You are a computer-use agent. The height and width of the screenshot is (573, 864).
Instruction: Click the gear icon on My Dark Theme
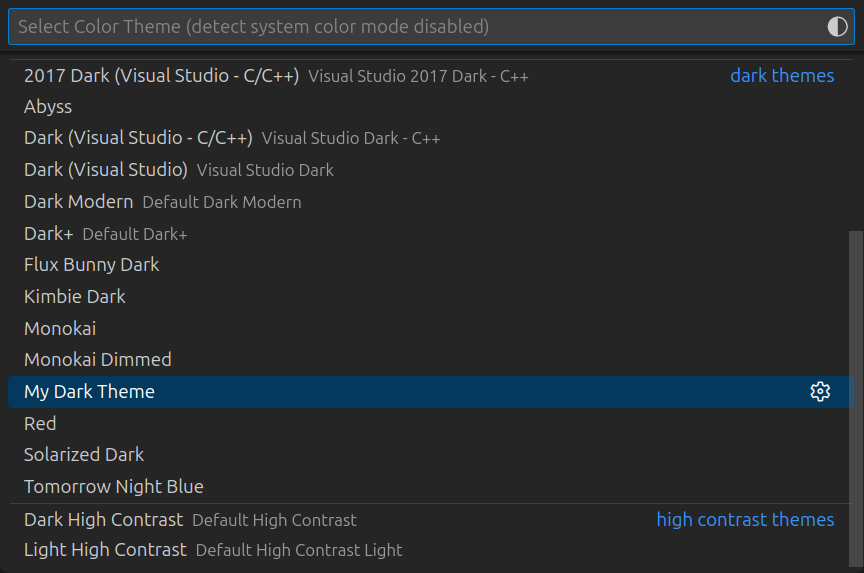click(x=820, y=392)
